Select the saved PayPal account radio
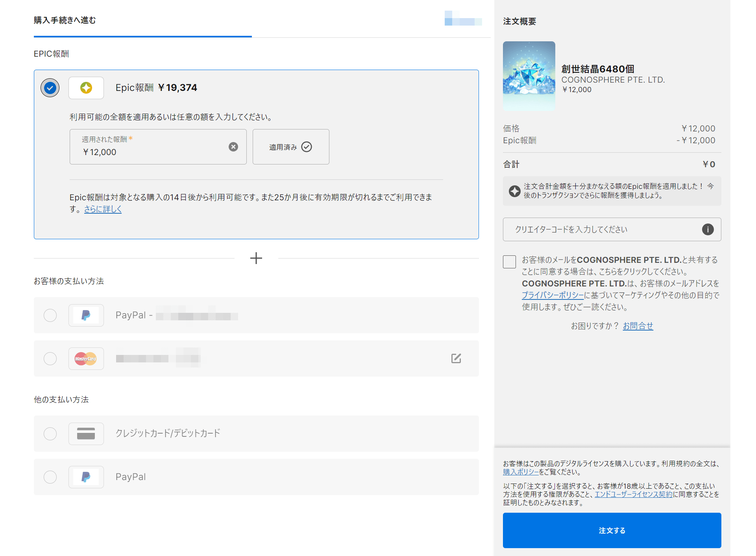Screen dimensions: 756x556 click(x=50, y=315)
